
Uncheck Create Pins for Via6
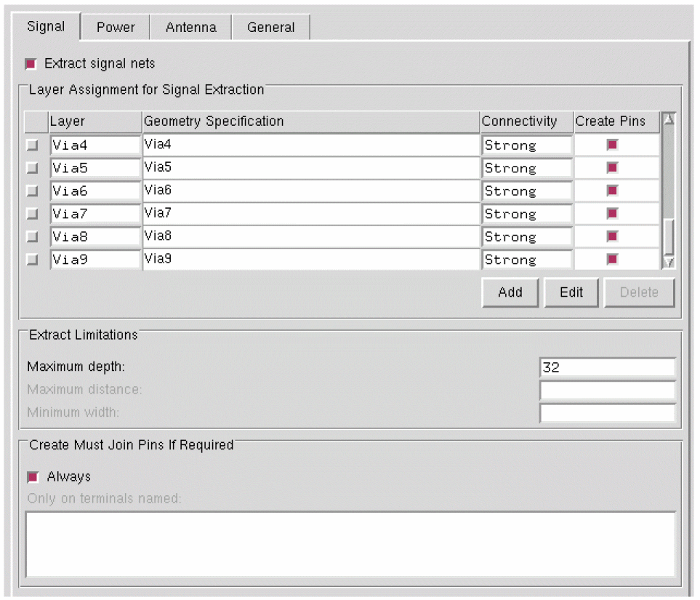coord(612,191)
